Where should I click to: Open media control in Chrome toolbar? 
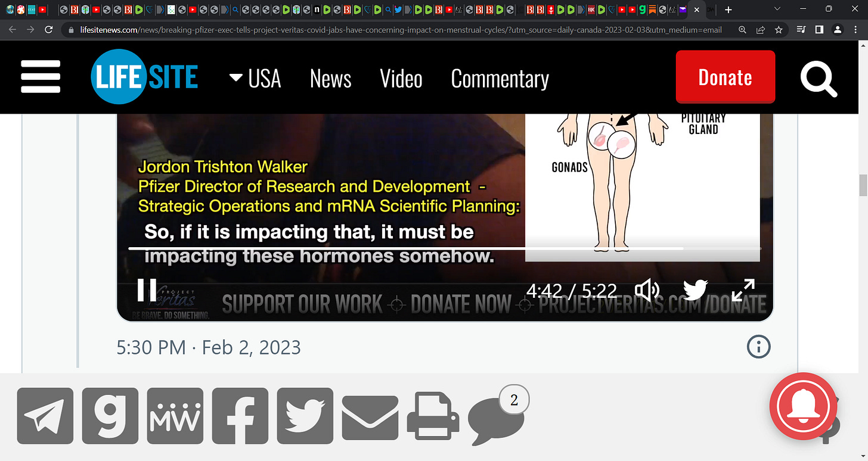click(x=802, y=30)
